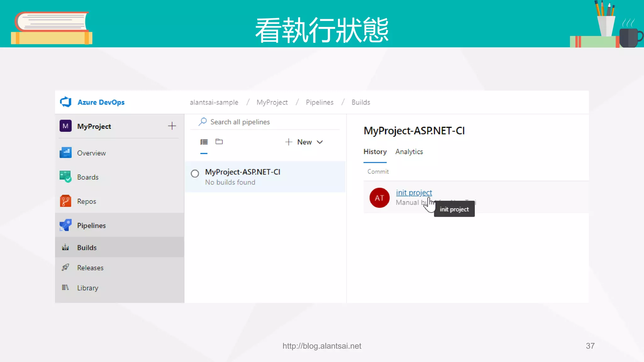Click alantsai-sample in the breadcrumb

pyautogui.click(x=214, y=102)
